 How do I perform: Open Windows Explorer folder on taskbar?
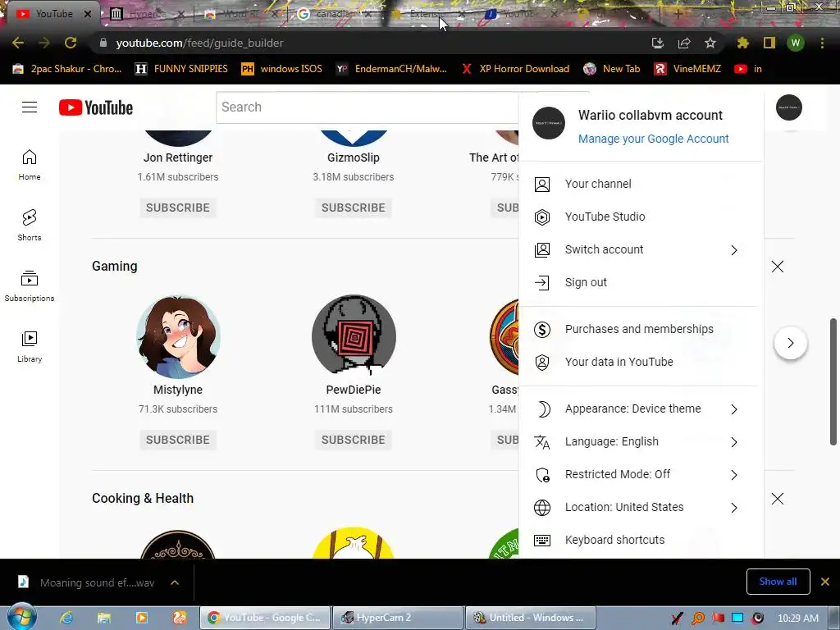(103, 618)
